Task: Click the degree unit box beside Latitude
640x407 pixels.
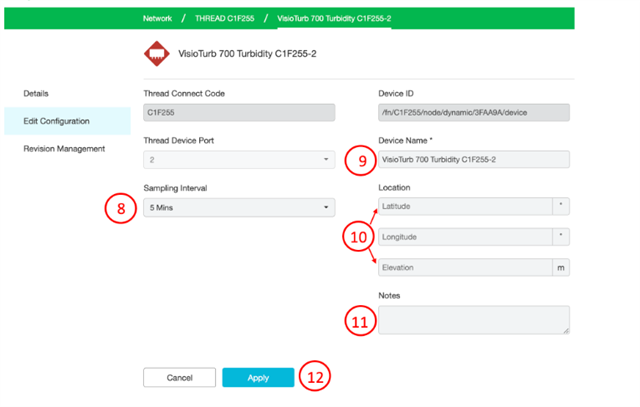Action: 561,206
